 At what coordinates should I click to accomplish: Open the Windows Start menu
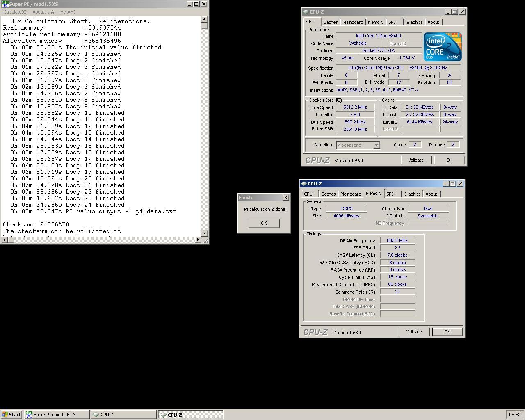pos(11,415)
